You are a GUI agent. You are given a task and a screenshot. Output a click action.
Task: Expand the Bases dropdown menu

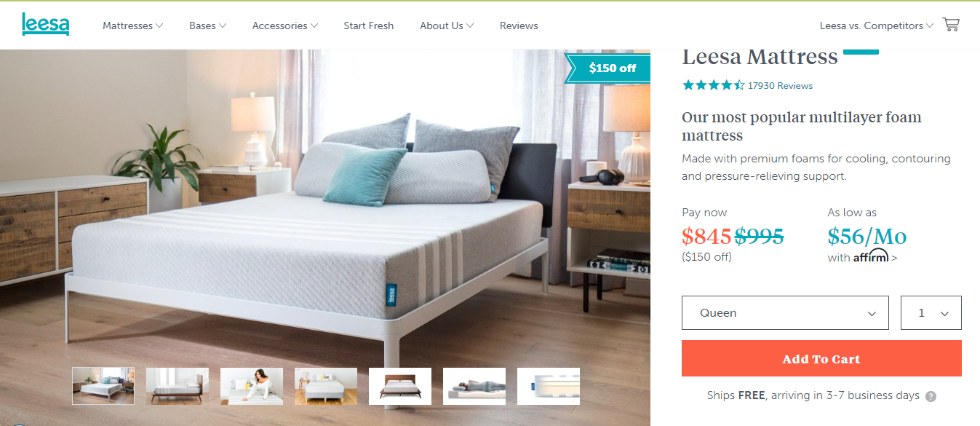tap(207, 25)
